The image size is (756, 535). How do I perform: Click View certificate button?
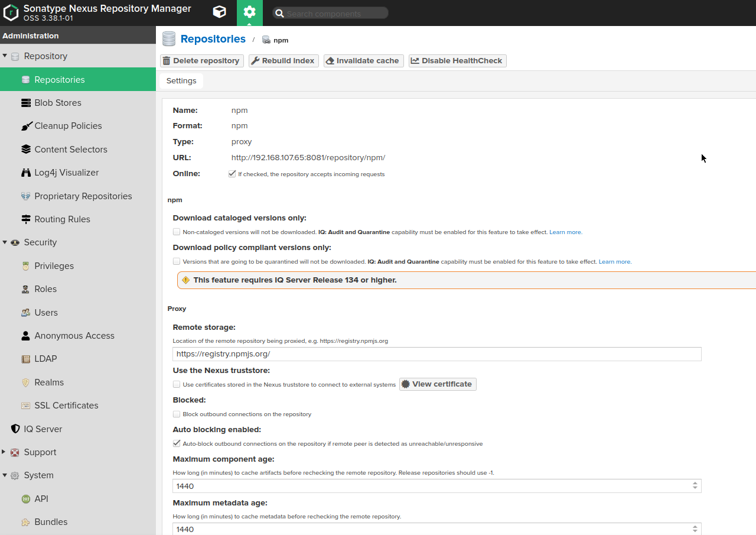coord(438,384)
